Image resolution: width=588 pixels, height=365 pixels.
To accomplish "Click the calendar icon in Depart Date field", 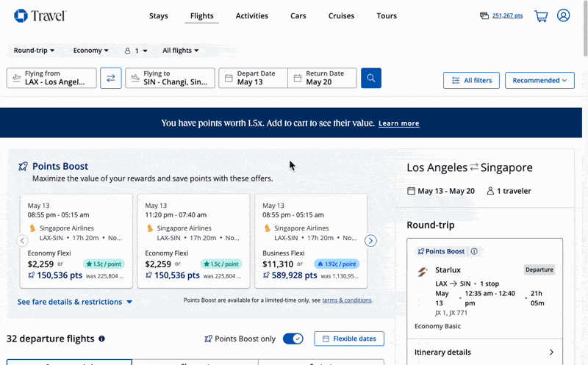I will point(229,78).
